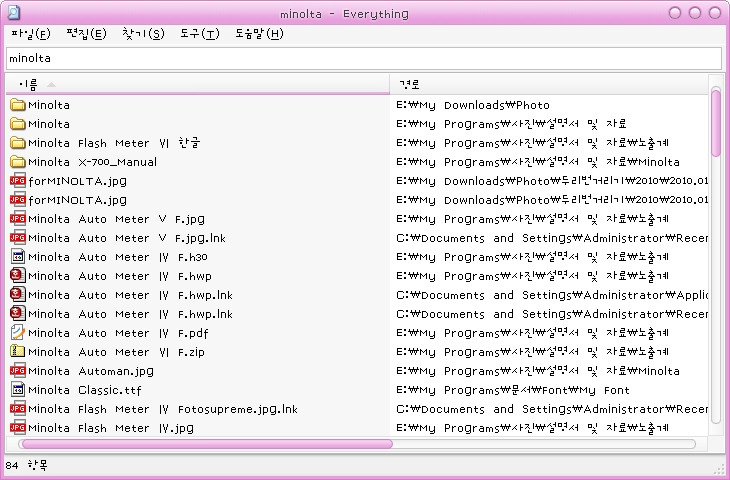Click the HWP icon for Minolta Auto Meter IV F.hwp
This screenshot has width=730, height=480.
tap(17, 276)
